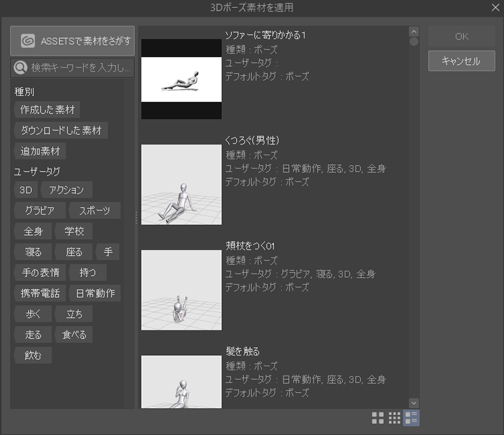Click the キャンセル button
The image size is (504, 435).
(462, 61)
